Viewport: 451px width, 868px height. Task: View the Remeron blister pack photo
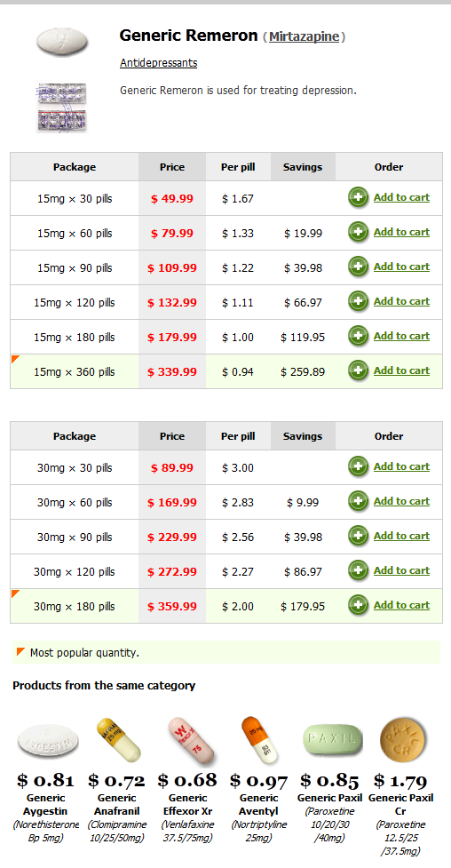61,108
